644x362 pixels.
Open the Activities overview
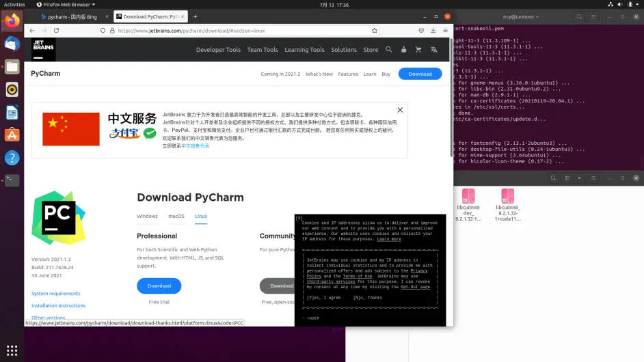pos(14,5)
